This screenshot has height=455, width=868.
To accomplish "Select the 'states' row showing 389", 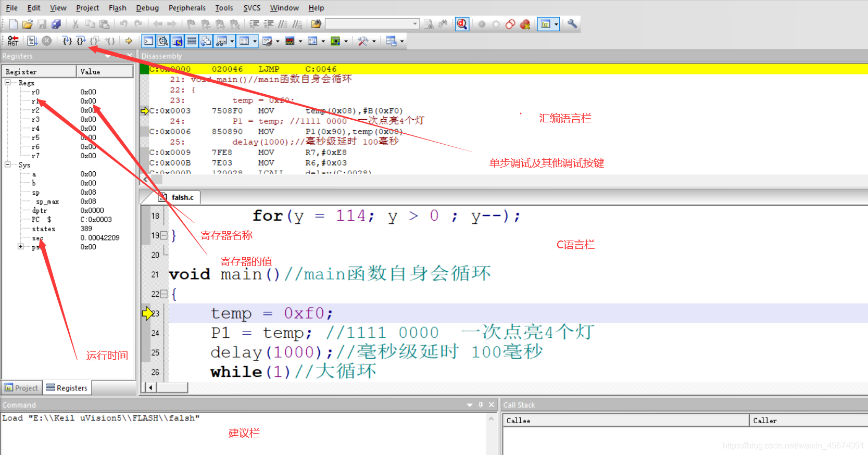I will pyautogui.click(x=68, y=229).
